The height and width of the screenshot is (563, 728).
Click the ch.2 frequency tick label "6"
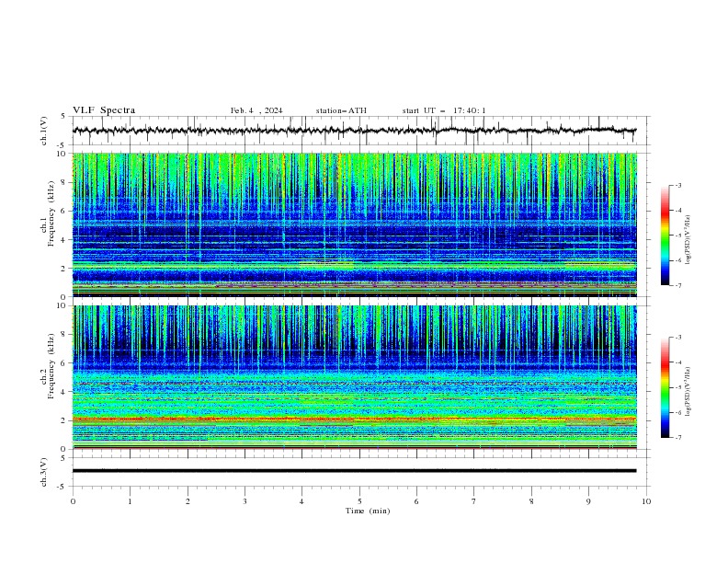pos(64,362)
